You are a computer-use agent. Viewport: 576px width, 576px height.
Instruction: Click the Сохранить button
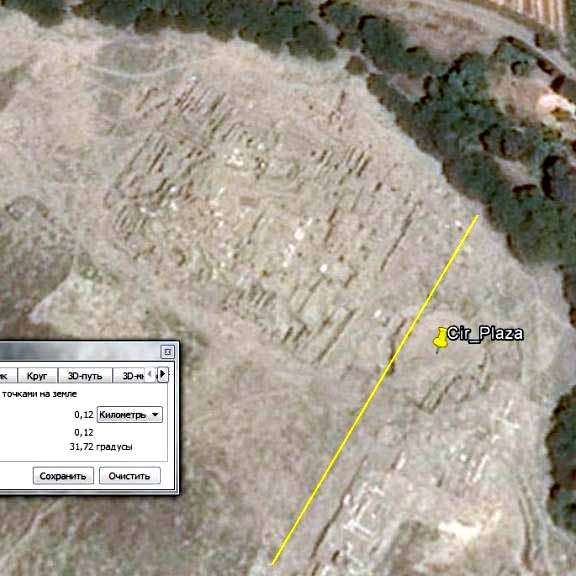63,476
